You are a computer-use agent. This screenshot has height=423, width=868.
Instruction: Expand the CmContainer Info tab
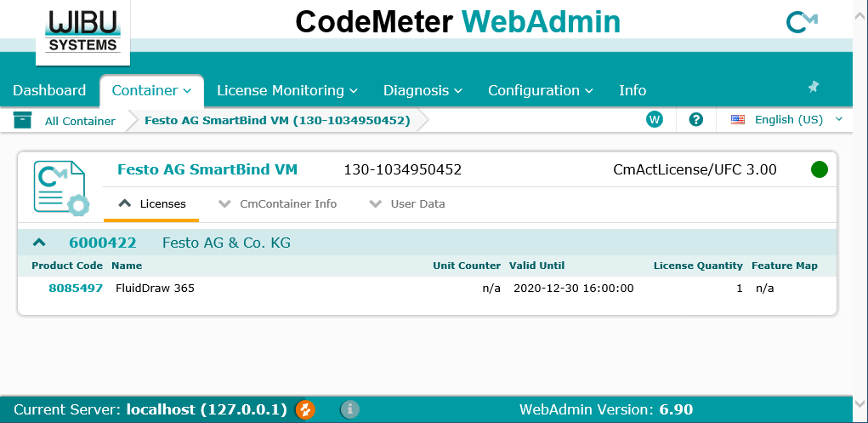(x=278, y=204)
